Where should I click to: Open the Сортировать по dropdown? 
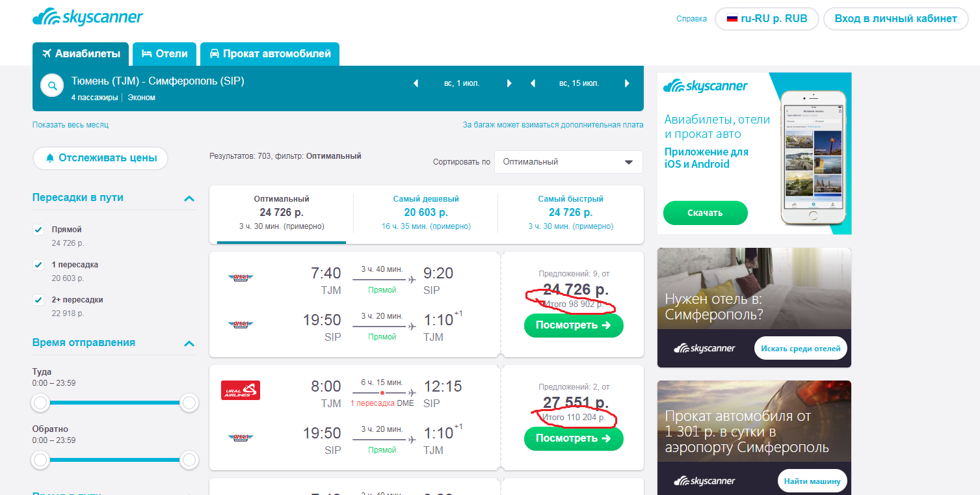click(x=568, y=162)
